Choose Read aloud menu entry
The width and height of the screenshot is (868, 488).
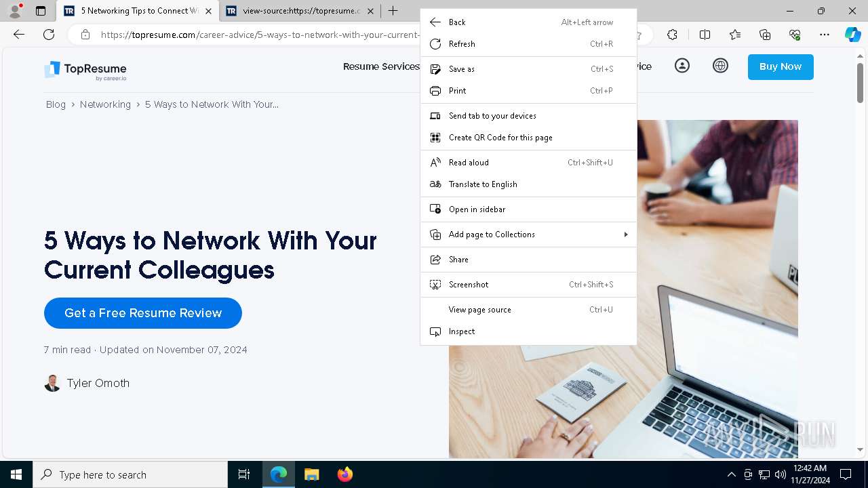(x=528, y=163)
